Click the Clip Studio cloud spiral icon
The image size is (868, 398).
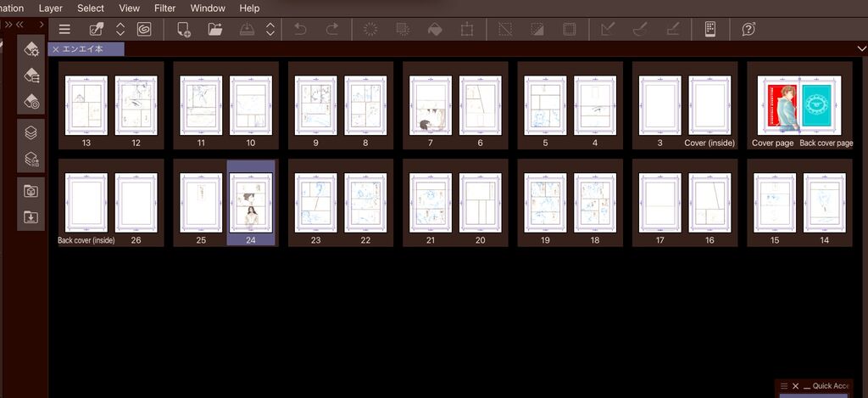144,30
